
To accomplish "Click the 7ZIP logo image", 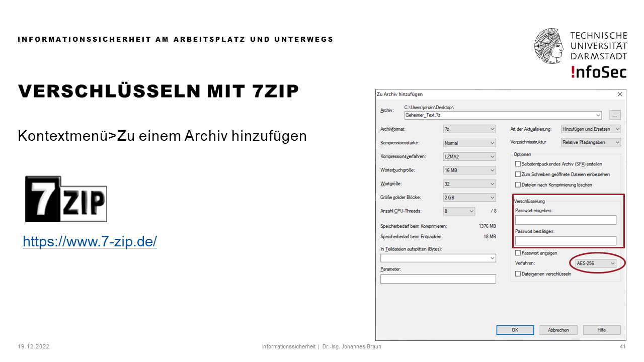I will [x=66, y=199].
